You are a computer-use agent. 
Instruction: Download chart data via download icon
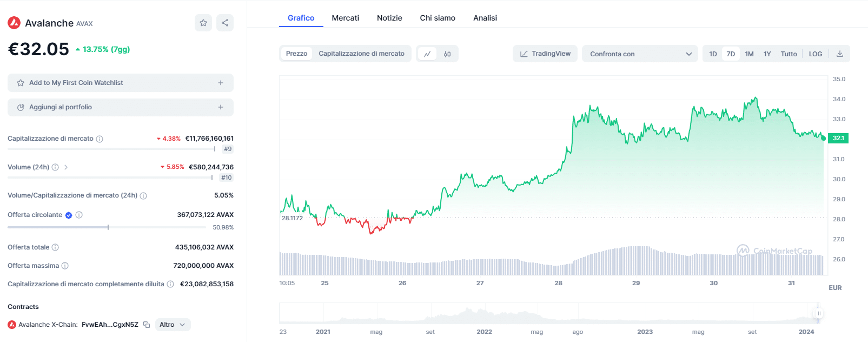pos(840,54)
